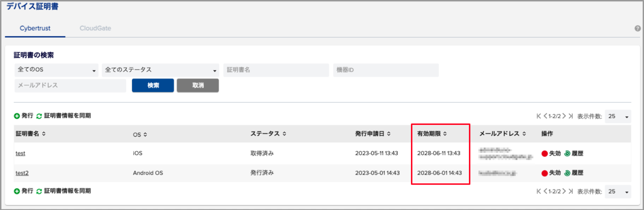Sort by 有効期限 column arrows
The image size is (644, 210).
coord(445,134)
